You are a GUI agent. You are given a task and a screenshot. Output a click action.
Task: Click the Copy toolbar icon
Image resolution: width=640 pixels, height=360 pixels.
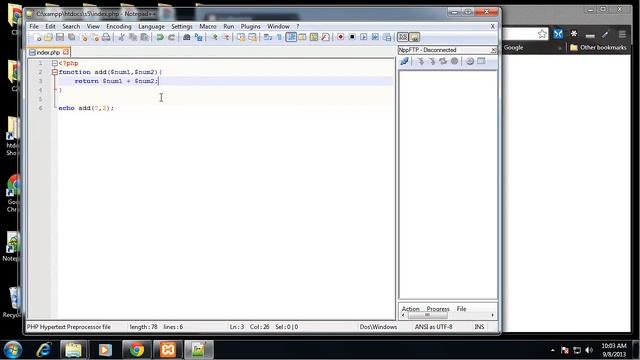point(133,38)
